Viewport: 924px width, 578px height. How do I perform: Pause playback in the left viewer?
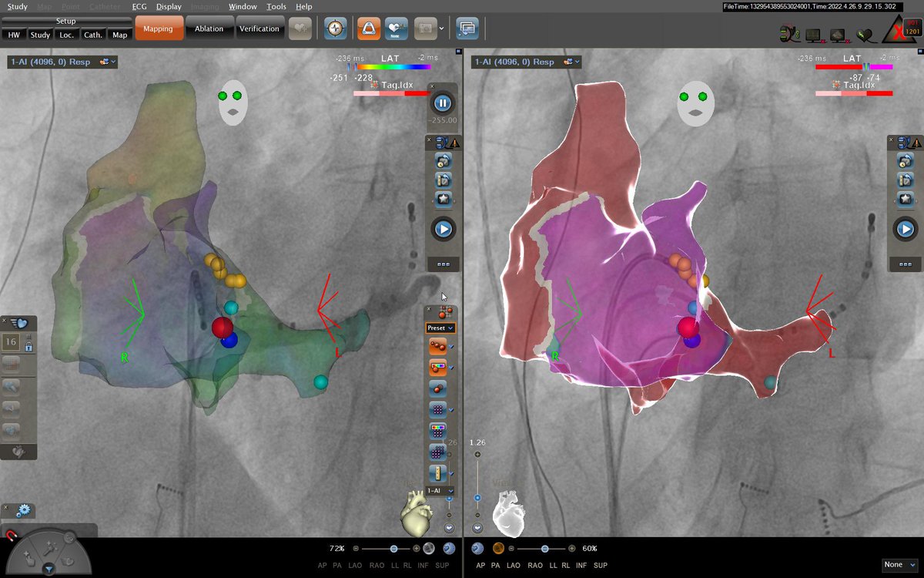[442, 103]
